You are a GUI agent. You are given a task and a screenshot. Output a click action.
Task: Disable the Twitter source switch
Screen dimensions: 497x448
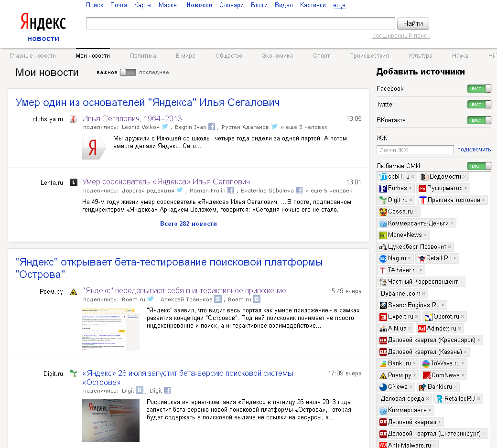(x=479, y=104)
